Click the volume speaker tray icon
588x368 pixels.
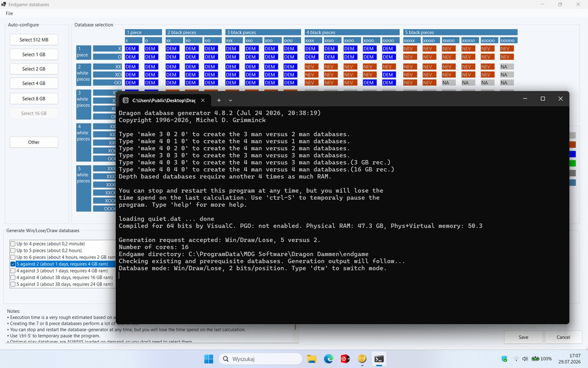525,359
